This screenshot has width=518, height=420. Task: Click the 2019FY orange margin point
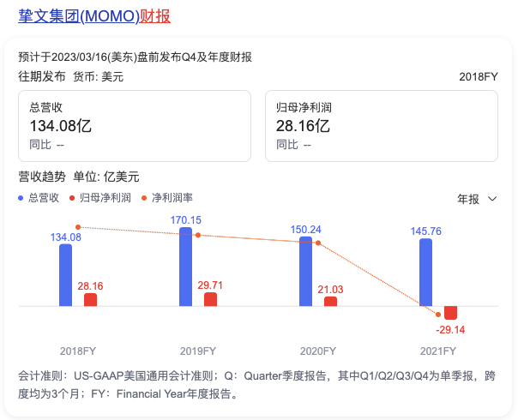coord(198,235)
